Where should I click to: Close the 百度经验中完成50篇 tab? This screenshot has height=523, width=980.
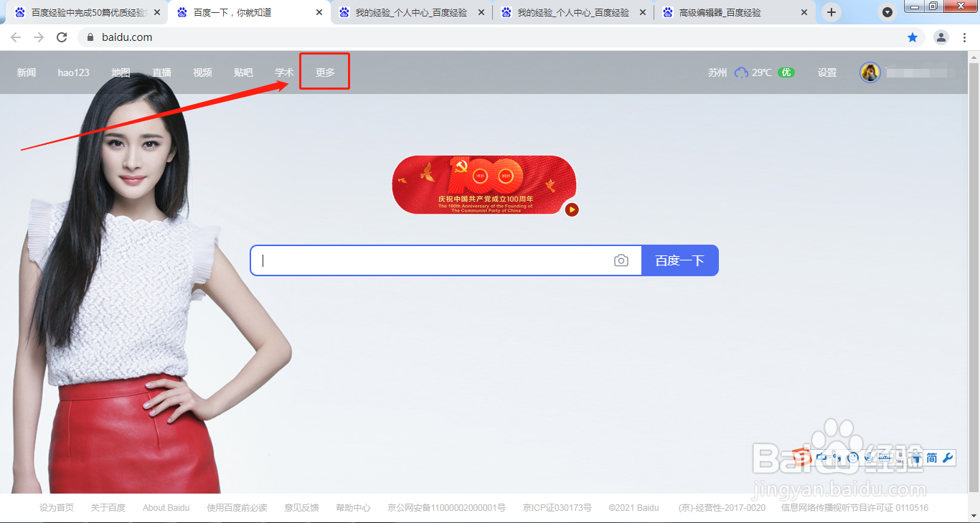click(157, 12)
